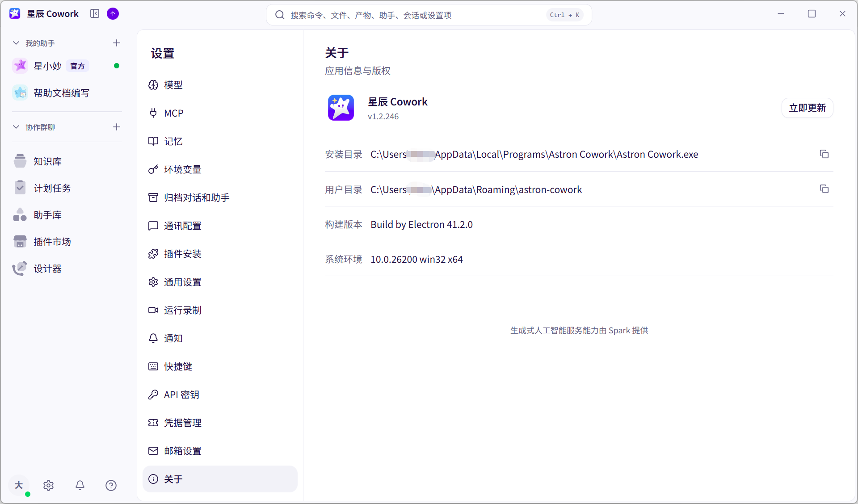Viewport: 858px width, 504px height.
Task: Open 通用设置 settings
Action: [x=220, y=282]
